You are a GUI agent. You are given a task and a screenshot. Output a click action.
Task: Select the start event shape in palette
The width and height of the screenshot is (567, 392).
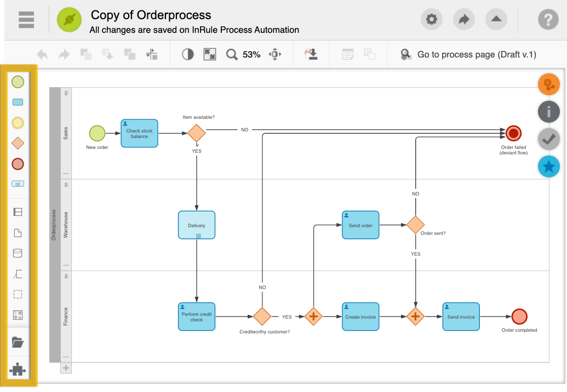point(18,82)
